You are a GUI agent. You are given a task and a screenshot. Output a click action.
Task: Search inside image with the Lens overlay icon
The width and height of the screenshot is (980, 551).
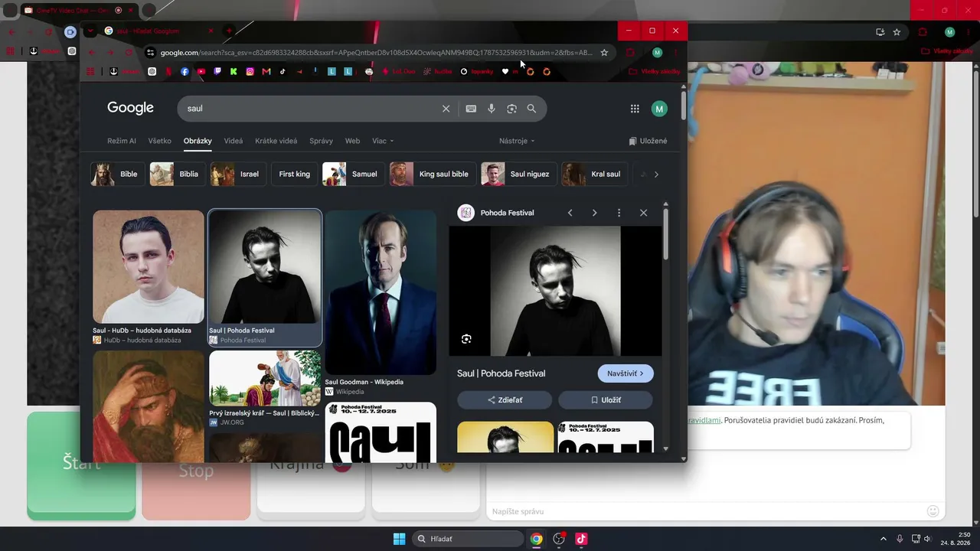point(466,339)
